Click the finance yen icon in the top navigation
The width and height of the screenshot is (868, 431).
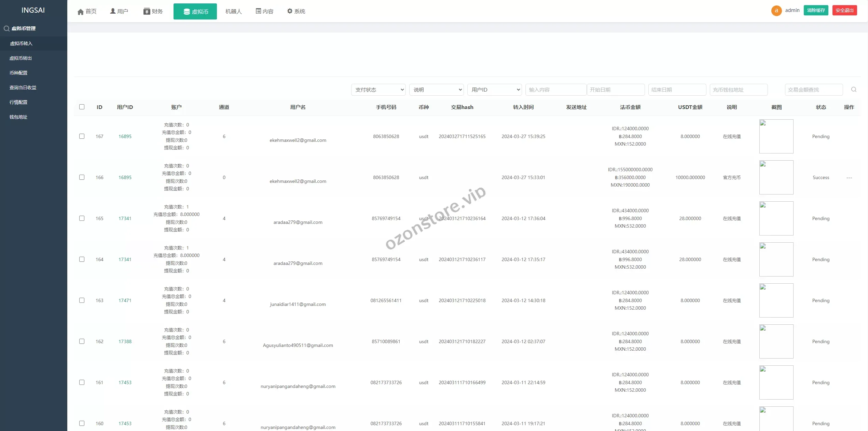147,12
